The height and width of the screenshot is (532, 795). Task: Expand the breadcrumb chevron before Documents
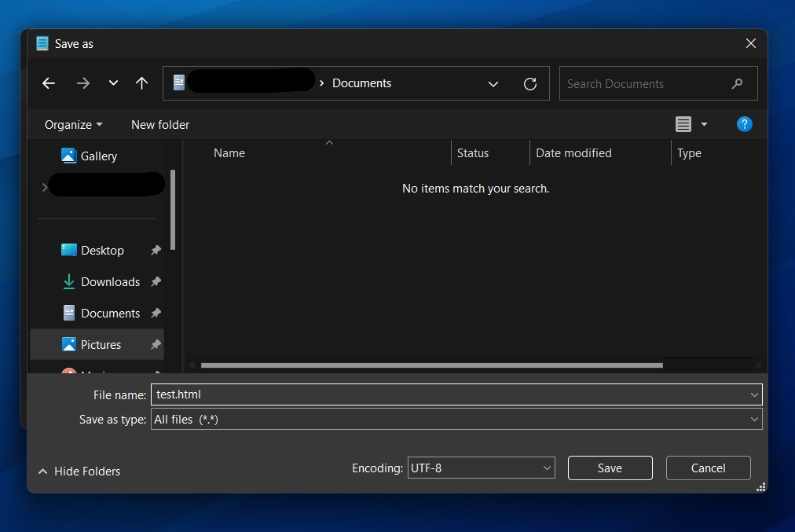(x=321, y=83)
